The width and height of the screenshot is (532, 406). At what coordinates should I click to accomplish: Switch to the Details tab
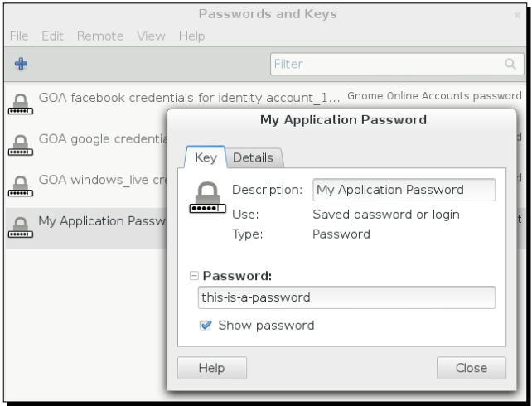[x=254, y=157]
